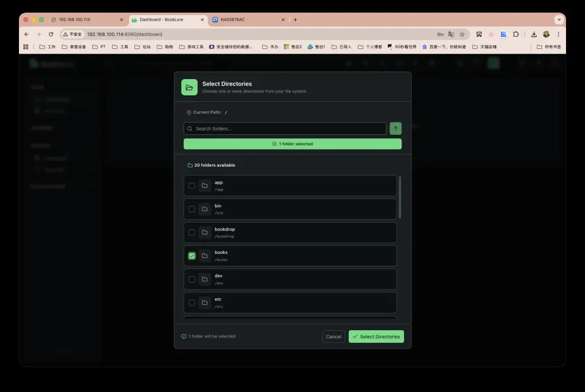The height and width of the screenshot is (392, 585).
Task: Confirm with the Select Directories button
Action: pyautogui.click(x=376, y=336)
